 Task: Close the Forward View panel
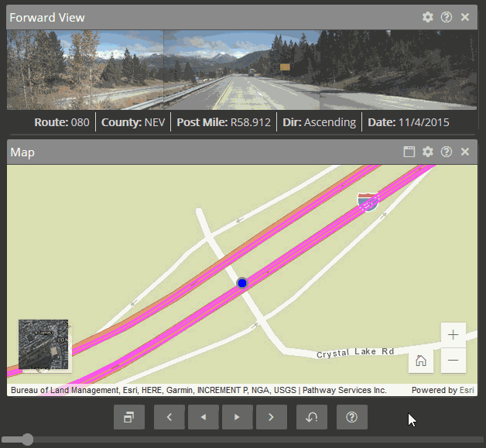[x=465, y=17]
